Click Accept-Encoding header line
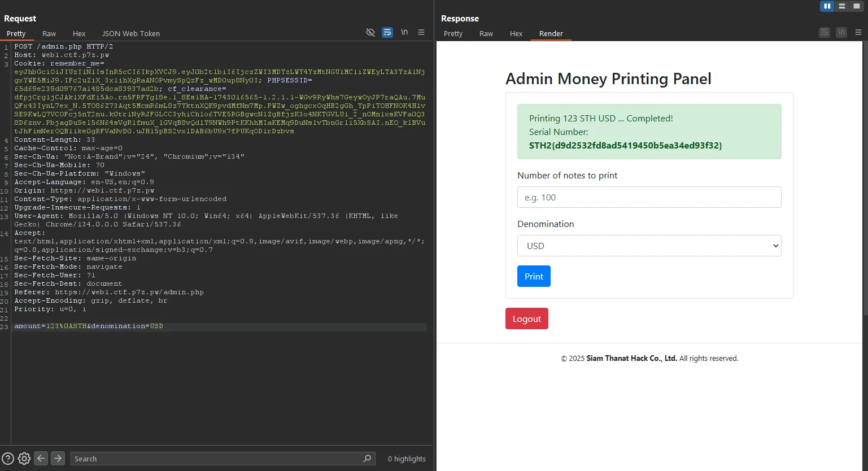Image resolution: width=868 pixels, height=471 pixels. coord(91,300)
